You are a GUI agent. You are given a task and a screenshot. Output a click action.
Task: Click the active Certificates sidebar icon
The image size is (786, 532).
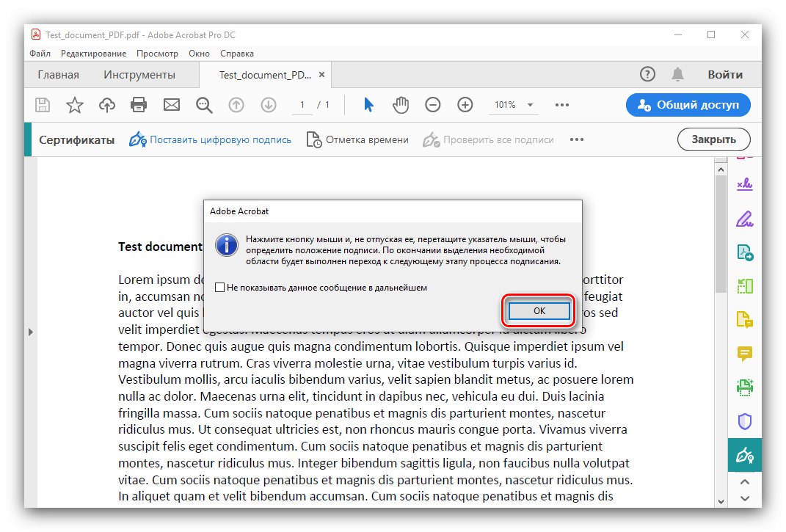pyautogui.click(x=745, y=455)
